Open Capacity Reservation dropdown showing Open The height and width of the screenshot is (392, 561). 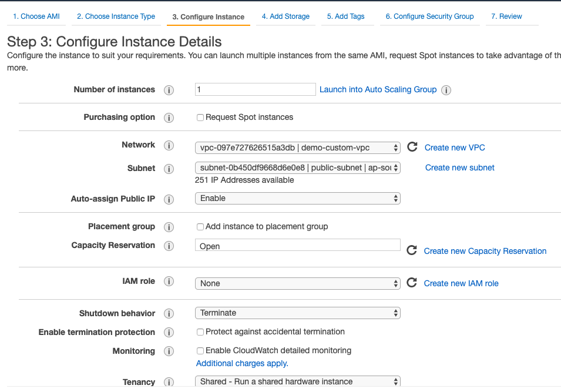coord(298,245)
